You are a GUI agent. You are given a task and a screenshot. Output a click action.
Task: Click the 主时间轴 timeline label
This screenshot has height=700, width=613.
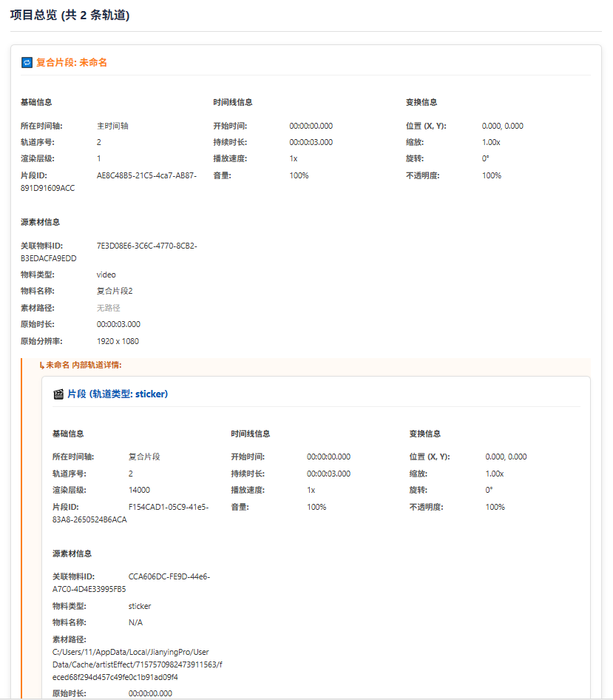click(113, 125)
